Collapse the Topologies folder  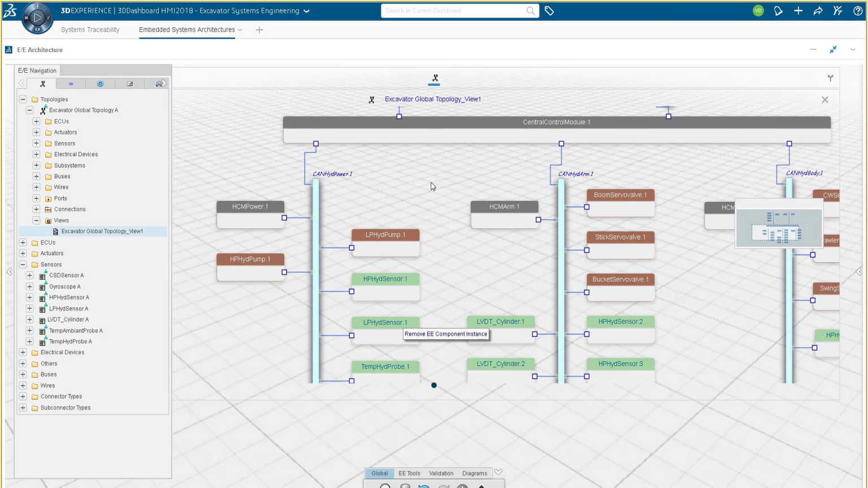click(23, 99)
